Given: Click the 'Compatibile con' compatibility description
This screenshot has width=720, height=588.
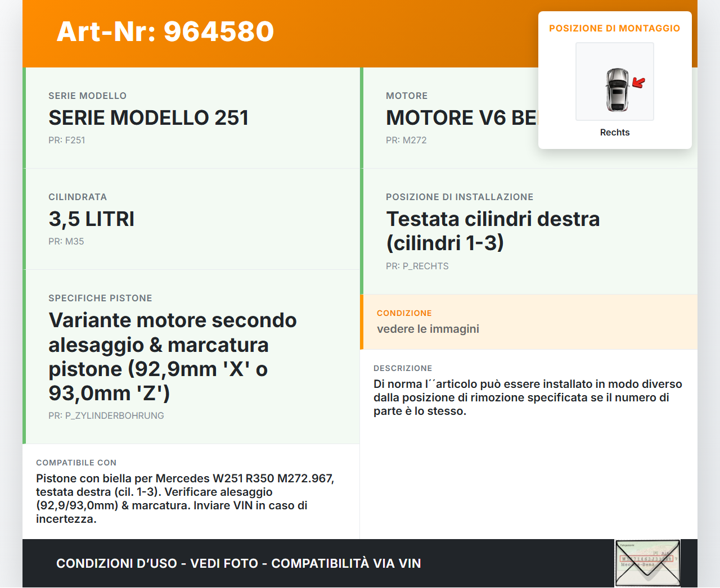Looking at the screenshot, I should [185, 499].
